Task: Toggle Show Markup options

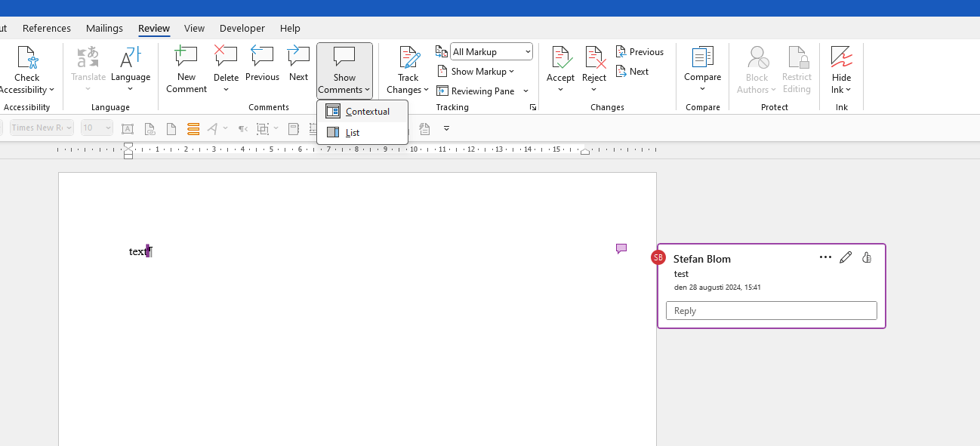Action: [x=476, y=71]
